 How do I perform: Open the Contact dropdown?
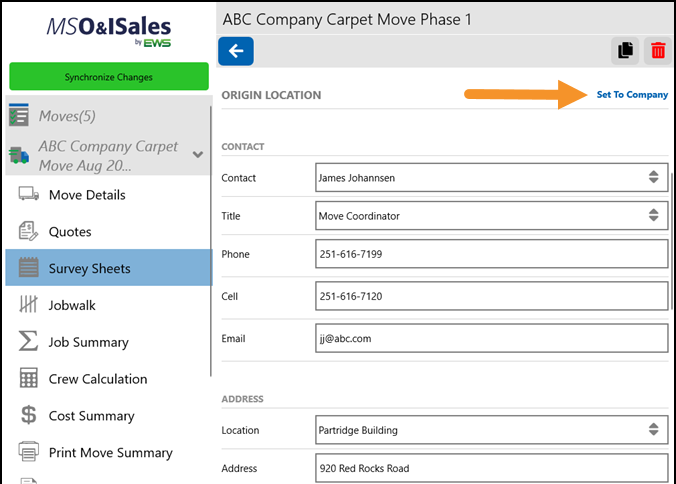tap(652, 178)
